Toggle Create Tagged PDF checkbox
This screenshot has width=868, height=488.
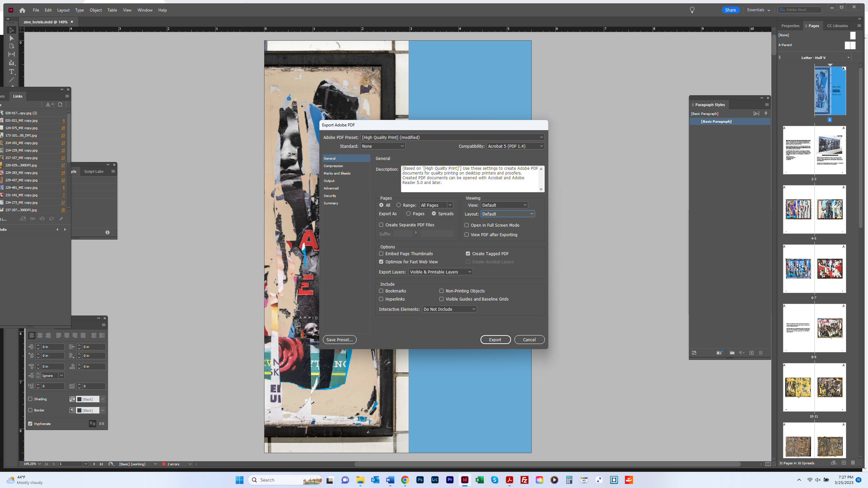click(467, 253)
